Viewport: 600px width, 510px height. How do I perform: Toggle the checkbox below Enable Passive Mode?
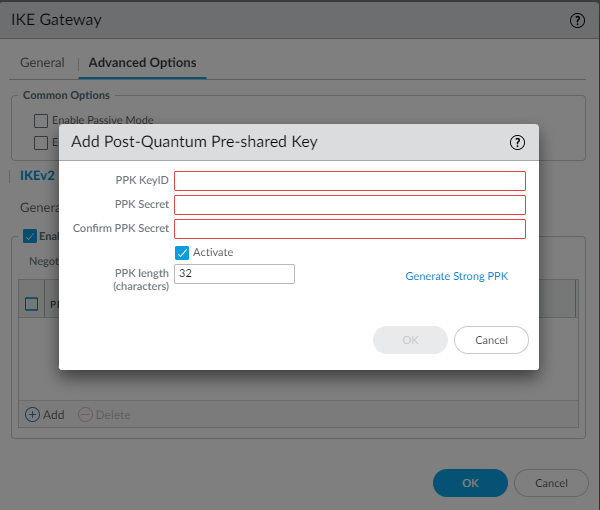(x=41, y=142)
